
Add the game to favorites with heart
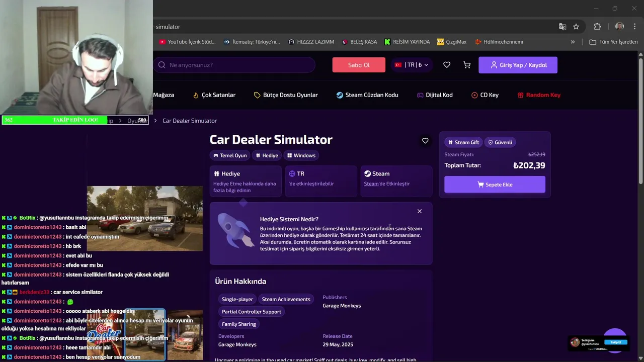pyautogui.click(x=425, y=141)
